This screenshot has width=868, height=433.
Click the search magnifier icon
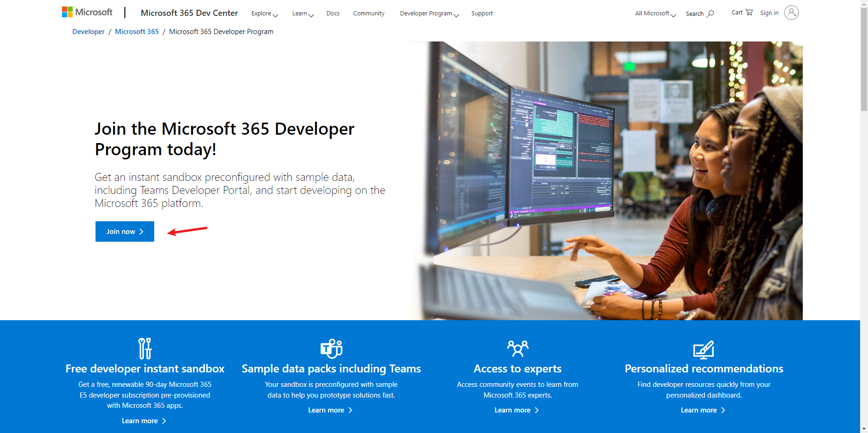711,14
